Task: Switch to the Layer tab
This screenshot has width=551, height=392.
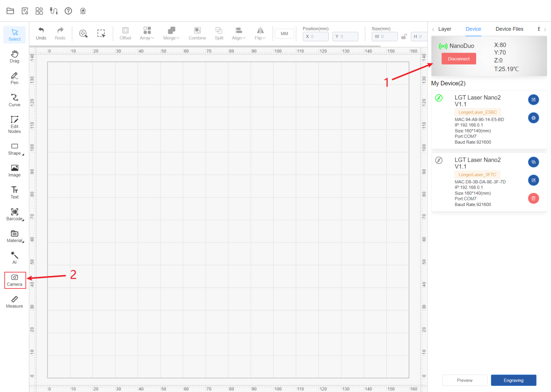Action: pyautogui.click(x=444, y=29)
